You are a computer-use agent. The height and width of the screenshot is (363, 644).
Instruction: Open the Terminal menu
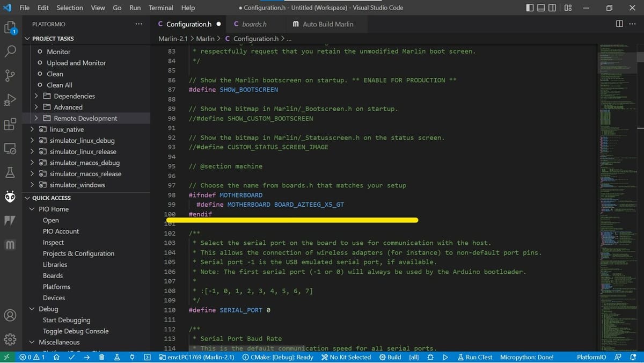[x=161, y=8]
